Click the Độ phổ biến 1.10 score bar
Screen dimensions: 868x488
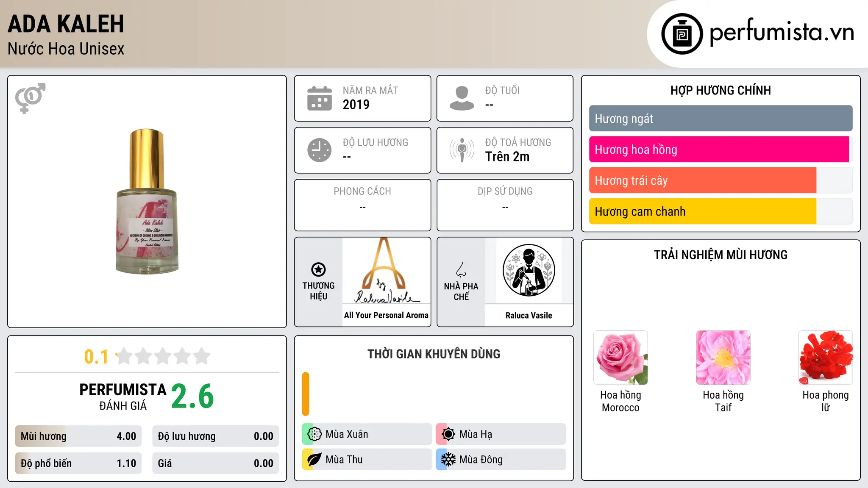(x=78, y=463)
